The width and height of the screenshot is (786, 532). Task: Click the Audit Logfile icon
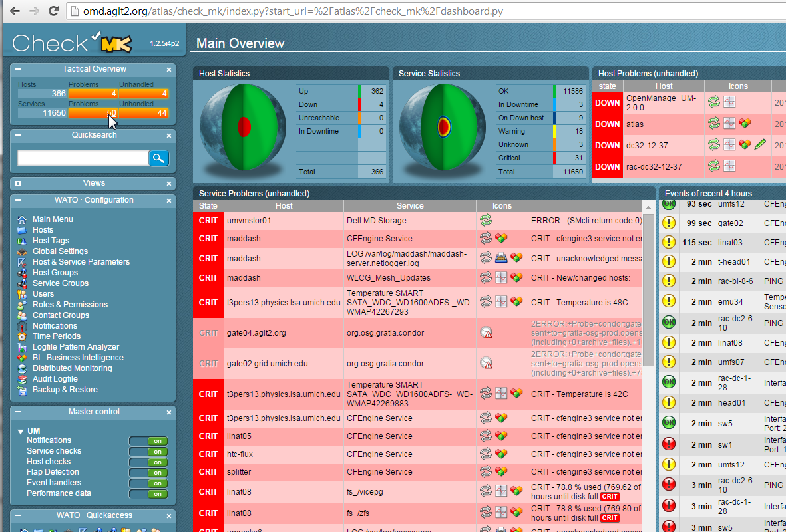click(x=21, y=379)
